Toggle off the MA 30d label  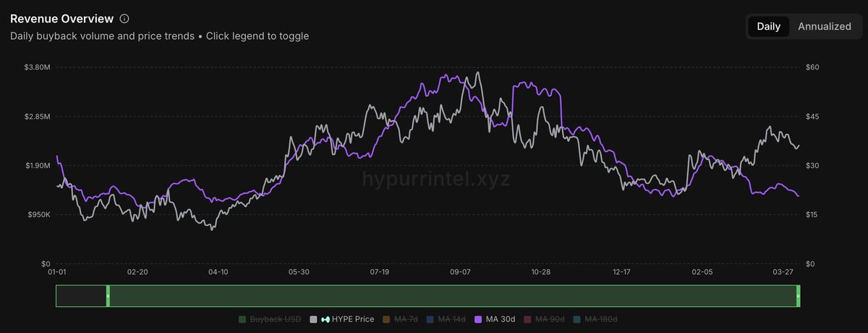[501, 319]
